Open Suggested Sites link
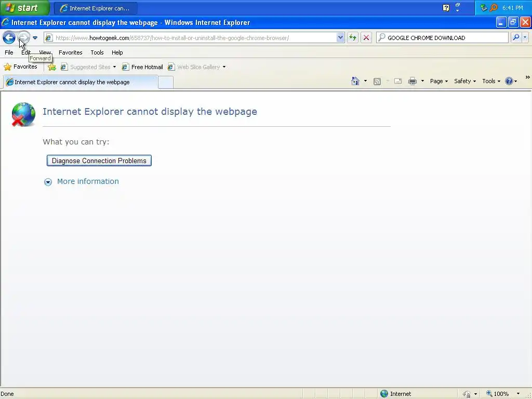The width and height of the screenshot is (532, 399). 86,67
